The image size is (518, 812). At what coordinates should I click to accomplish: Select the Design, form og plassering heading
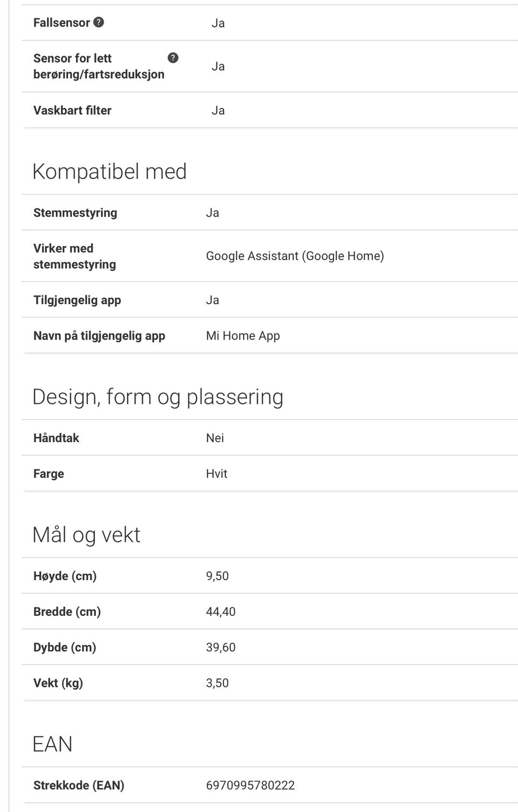click(x=158, y=397)
